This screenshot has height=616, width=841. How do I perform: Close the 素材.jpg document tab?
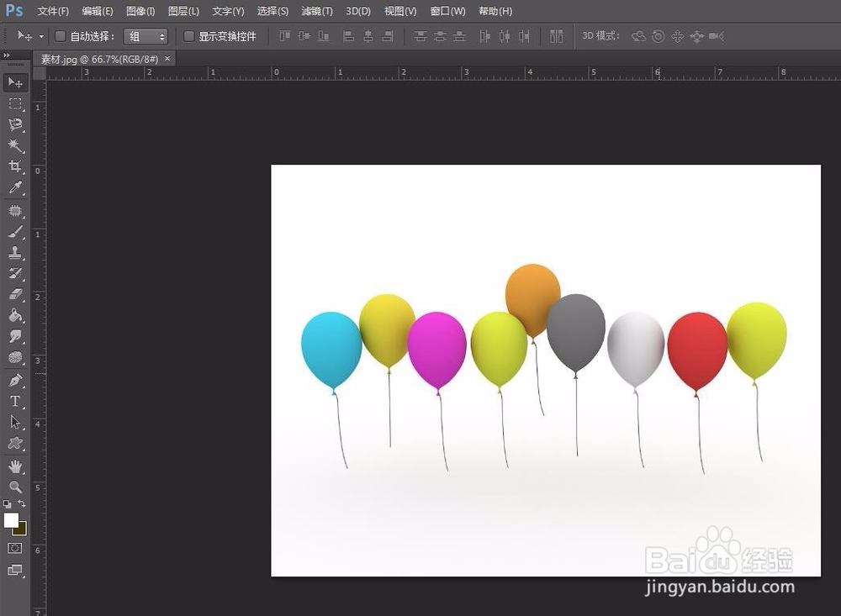(167, 59)
